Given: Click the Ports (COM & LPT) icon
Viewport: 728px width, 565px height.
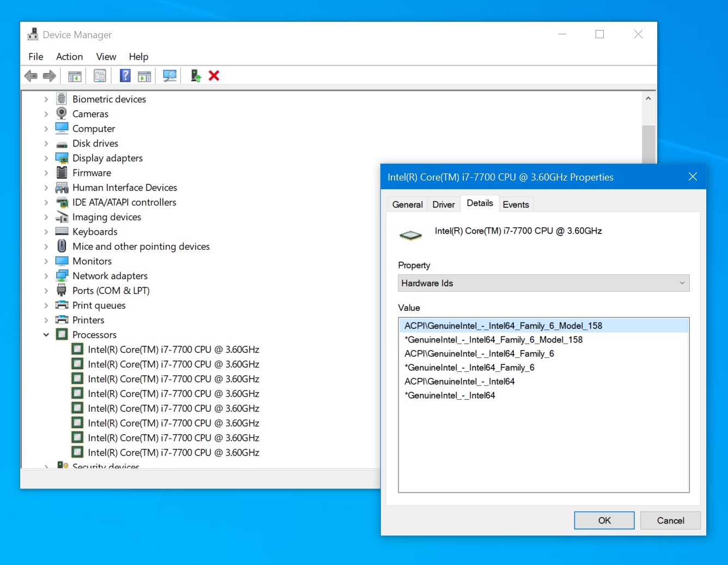Looking at the screenshot, I should pyautogui.click(x=62, y=291).
